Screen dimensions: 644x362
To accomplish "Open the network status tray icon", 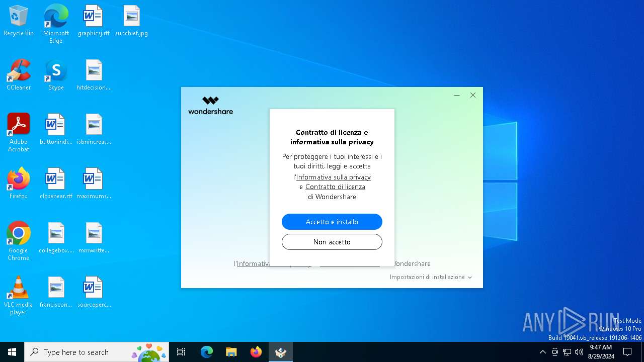I will point(567,352).
